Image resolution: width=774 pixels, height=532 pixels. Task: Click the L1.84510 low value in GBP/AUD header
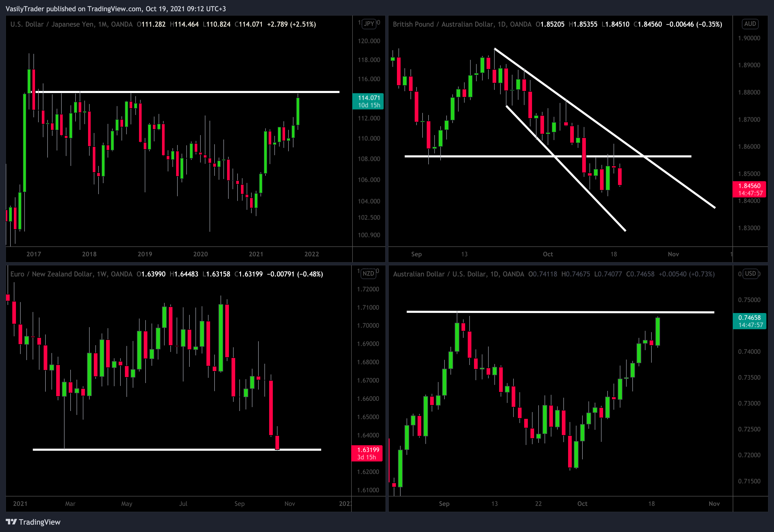click(x=616, y=24)
